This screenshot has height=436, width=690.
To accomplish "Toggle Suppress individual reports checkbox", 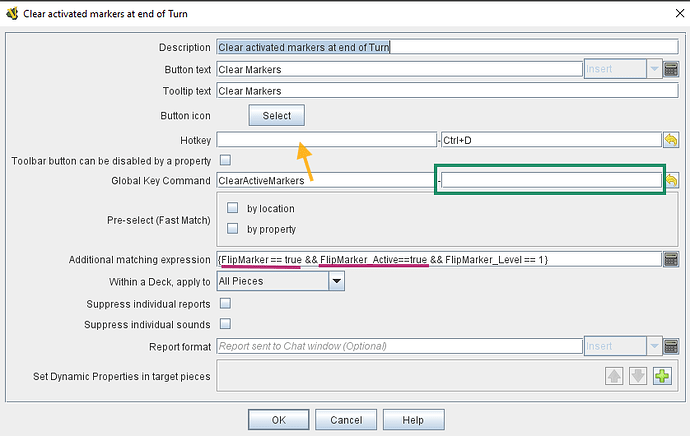I will pos(225,303).
